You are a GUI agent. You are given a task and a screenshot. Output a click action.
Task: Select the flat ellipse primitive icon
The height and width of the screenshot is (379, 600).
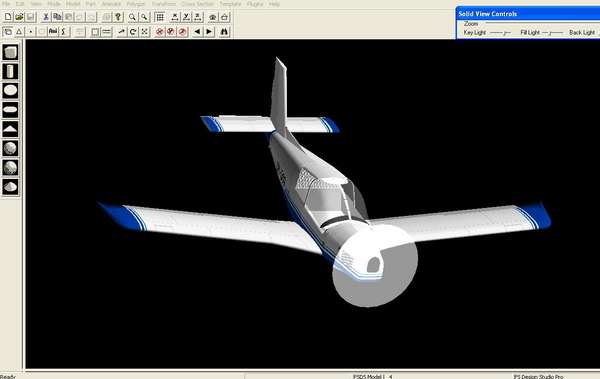10,109
